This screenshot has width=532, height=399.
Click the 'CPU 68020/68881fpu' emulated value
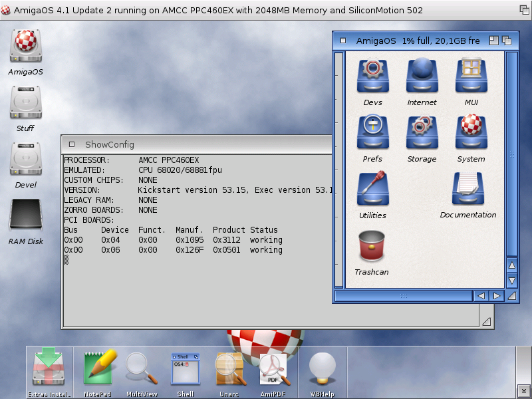(x=180, y=170)
